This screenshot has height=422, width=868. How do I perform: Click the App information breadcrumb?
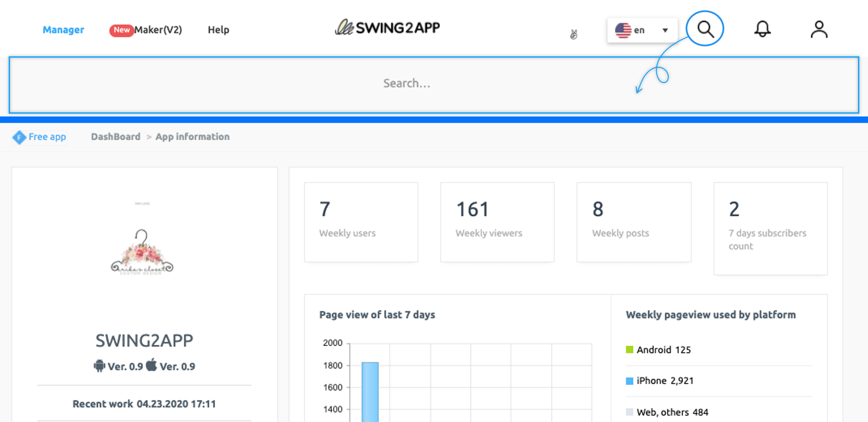(x=192, y=137)
